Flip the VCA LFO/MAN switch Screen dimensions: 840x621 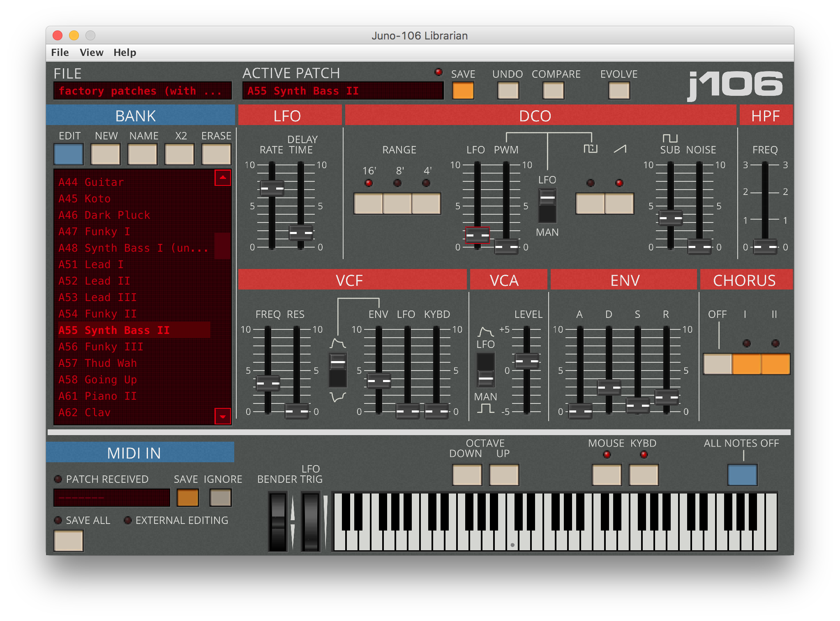click(486, 370)
